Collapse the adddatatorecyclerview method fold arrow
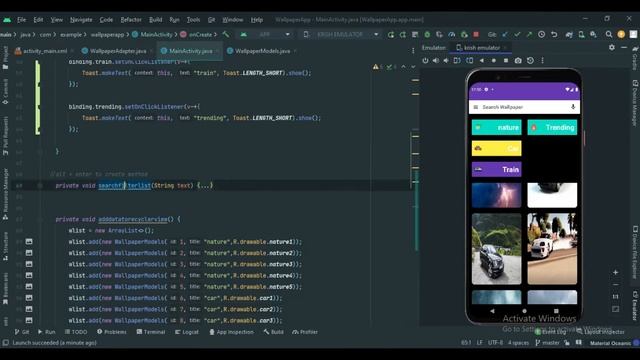Image resolution: width=640 pixels, height=360 pixels. click(x=40, y=219)
